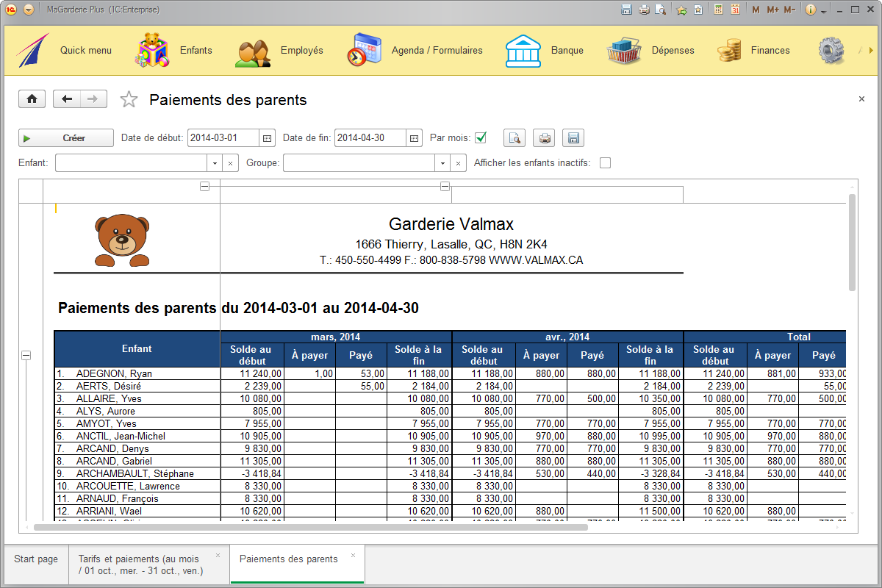Collapse the report row group with minus sign

(x=26, y=356)
